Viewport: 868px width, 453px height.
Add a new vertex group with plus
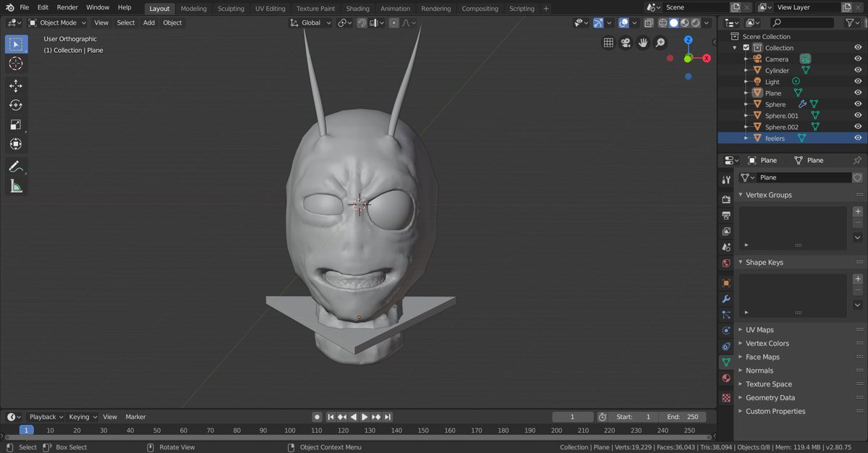(x=858, y=211)
